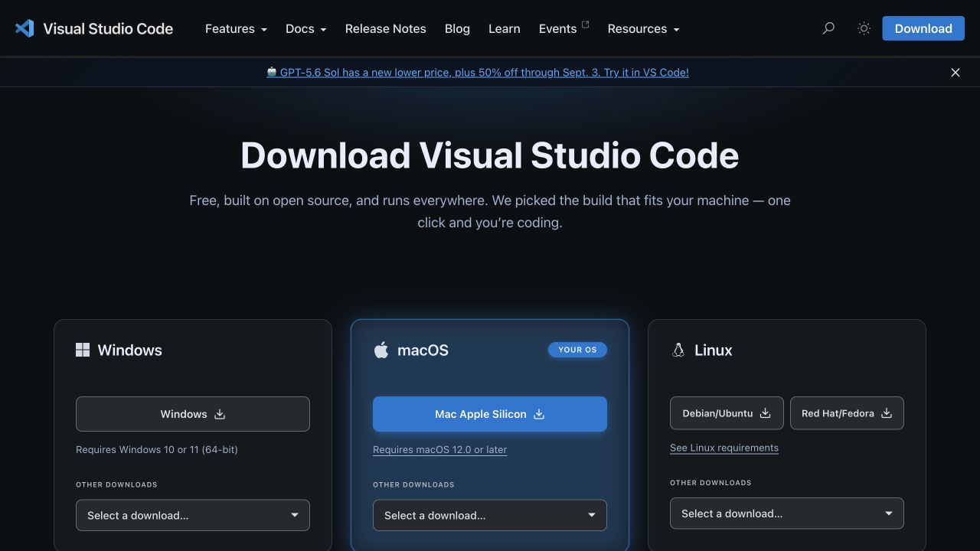Click the 'YOUR OS' badge

577,350
